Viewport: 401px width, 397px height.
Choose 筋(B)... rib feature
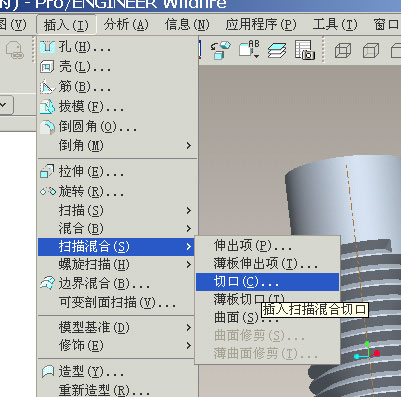point(117,87)
